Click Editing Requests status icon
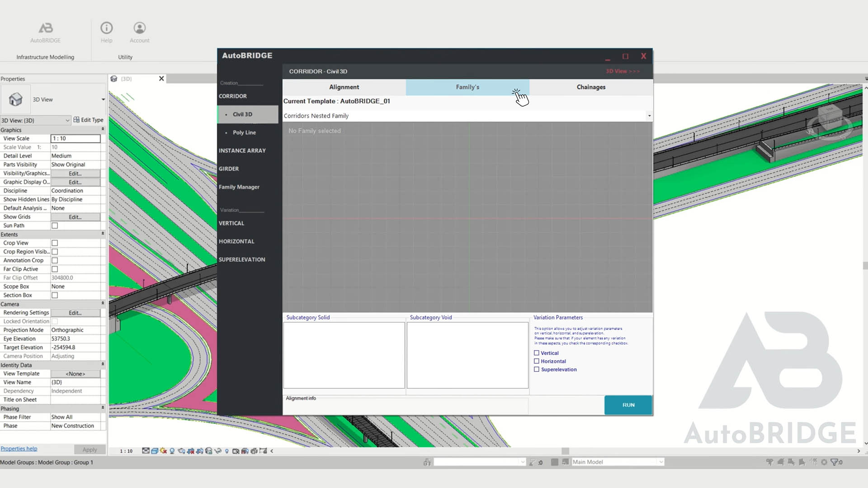This screenshot has width=868, height=488. 532,462
